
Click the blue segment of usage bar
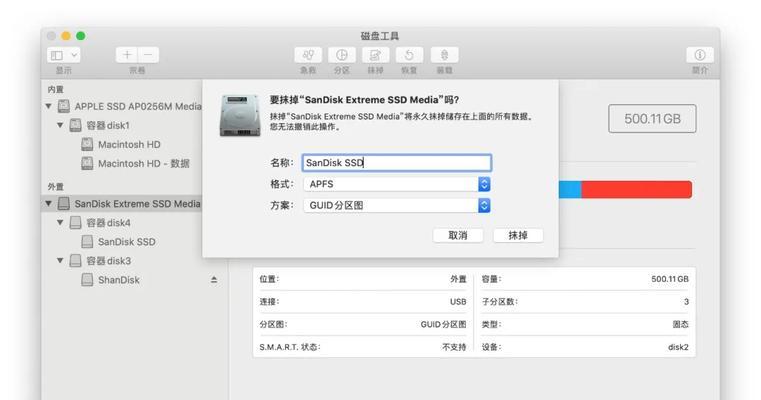tap(570, 189)
